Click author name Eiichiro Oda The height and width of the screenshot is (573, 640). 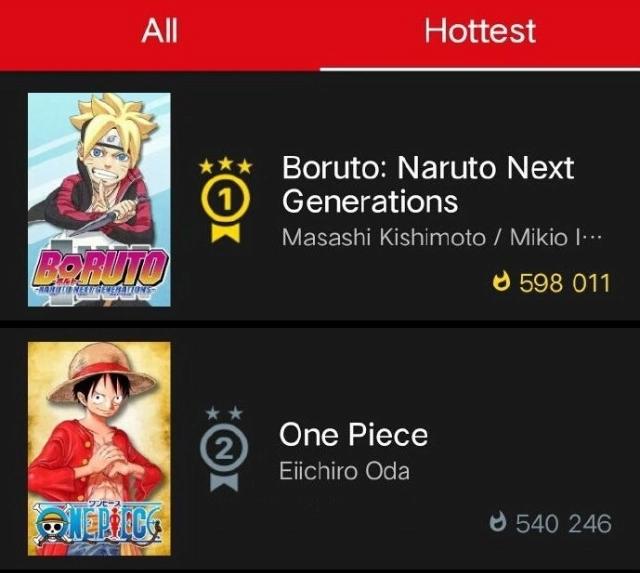[x=344, y=471]
